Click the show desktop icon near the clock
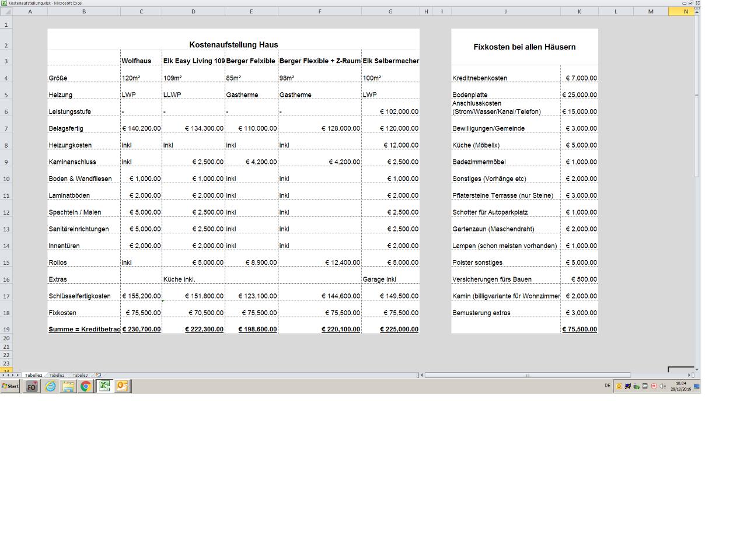Screen dimensions: 747x560 coord(696,386)
